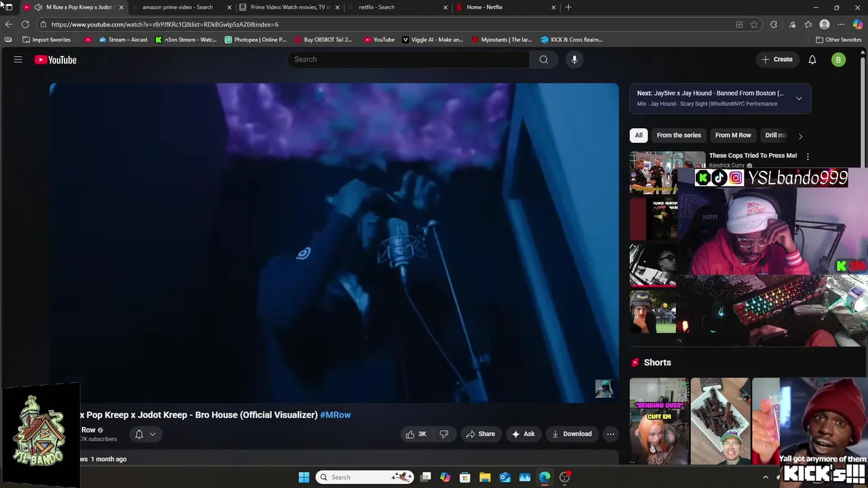
Task: Open split screen icon in address bar
Action: [x=739, y=24]
